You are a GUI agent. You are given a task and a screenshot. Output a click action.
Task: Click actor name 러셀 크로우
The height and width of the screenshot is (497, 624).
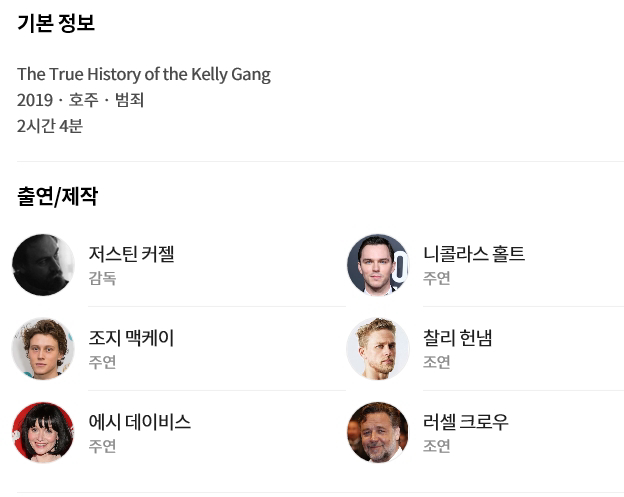(465, 422)
